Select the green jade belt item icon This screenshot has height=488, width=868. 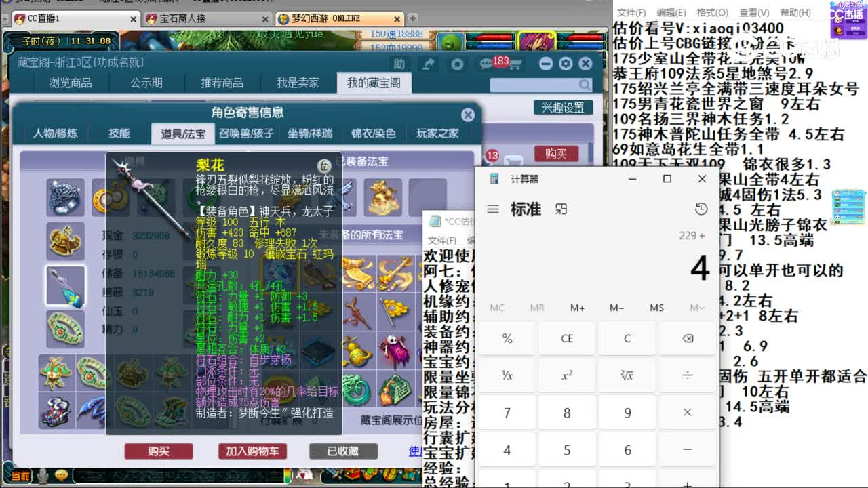[65, 329]
